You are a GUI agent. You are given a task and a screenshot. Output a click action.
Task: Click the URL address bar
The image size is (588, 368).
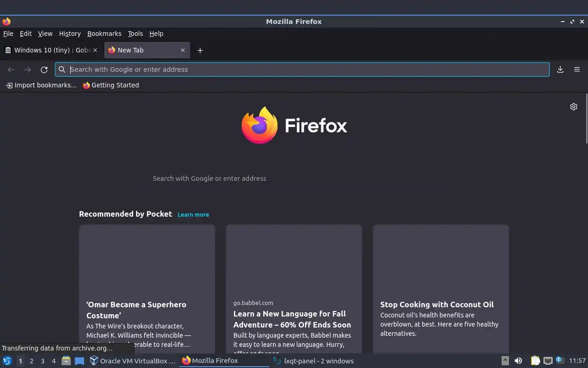pyautogui.click(x=302, y=69)
